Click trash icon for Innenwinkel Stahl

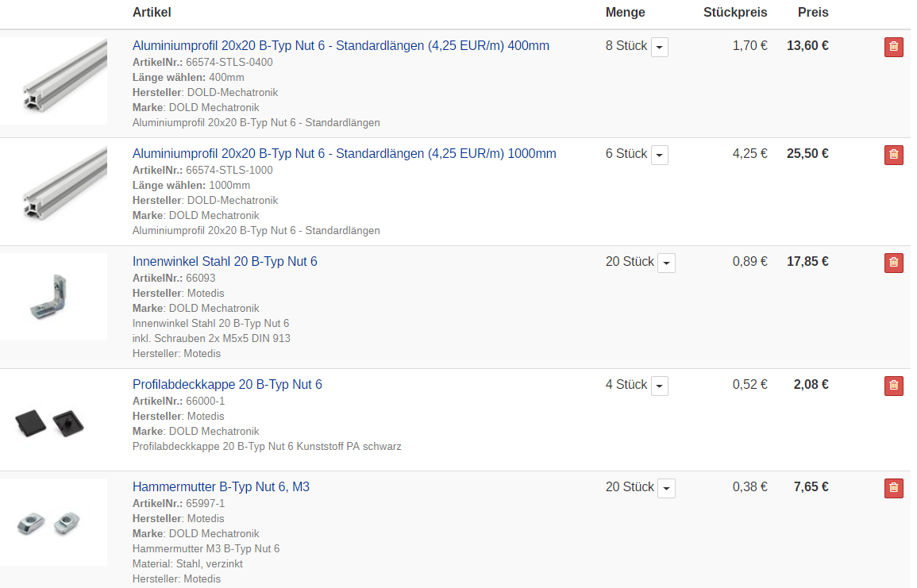[893, 263]
